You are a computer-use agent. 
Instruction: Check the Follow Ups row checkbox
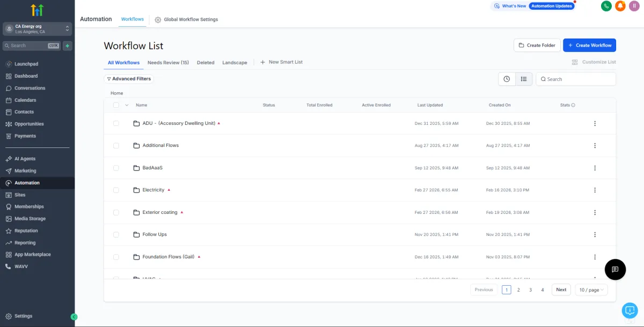point(116,234)
